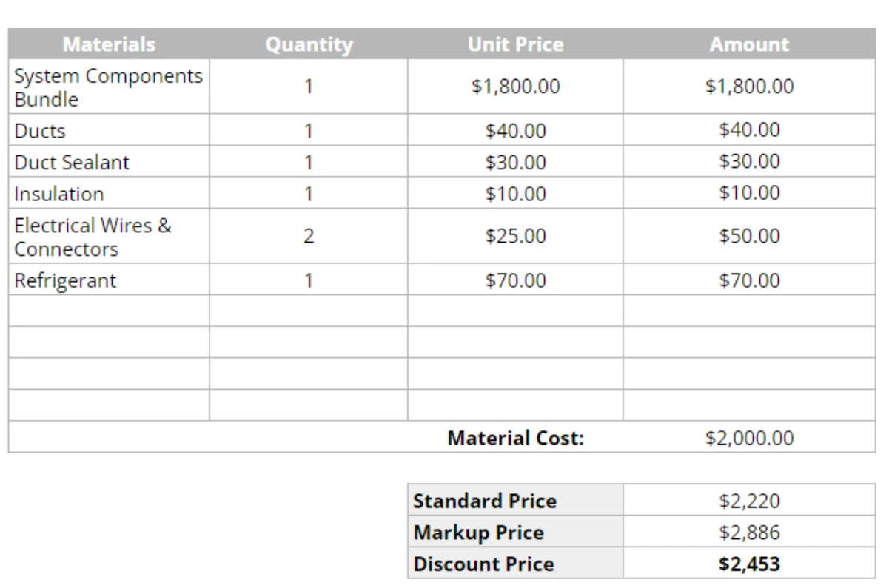
Task: Click the Quantity column header
Action: coord(309,44)
